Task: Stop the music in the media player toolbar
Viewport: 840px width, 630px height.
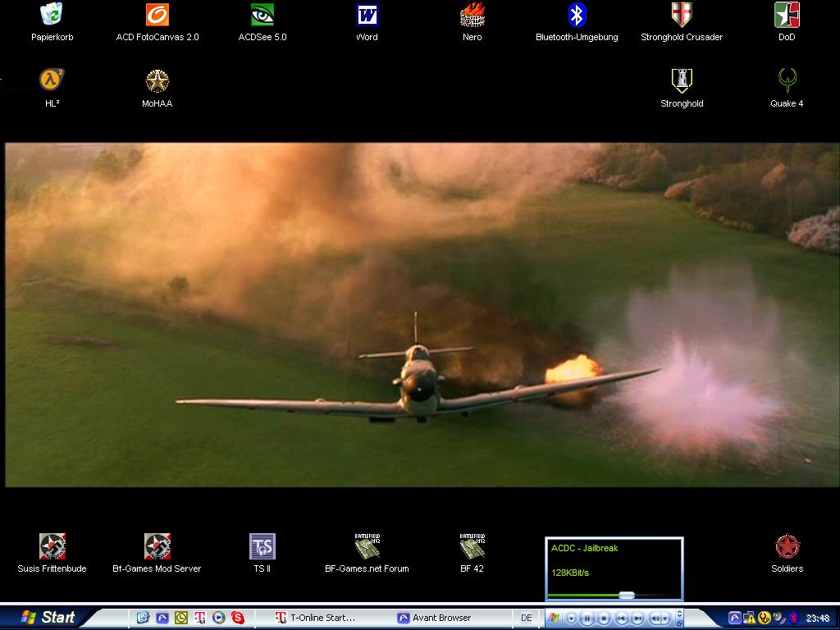Action: click(604, 618)
